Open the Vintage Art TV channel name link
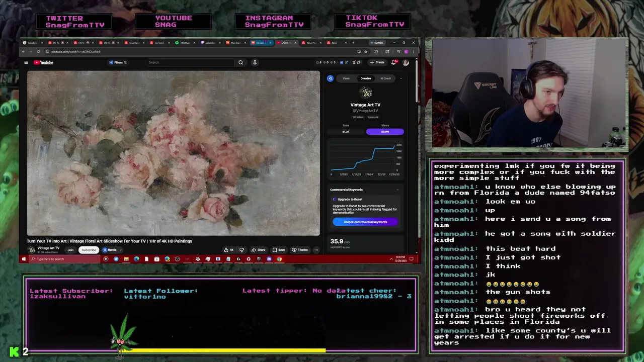 click(48, 248)
